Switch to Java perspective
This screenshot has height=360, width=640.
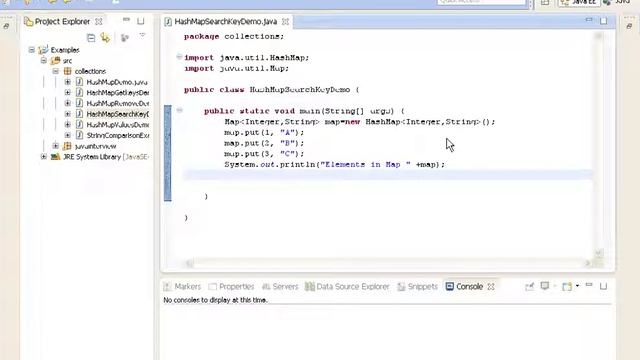tap(618, 2)
